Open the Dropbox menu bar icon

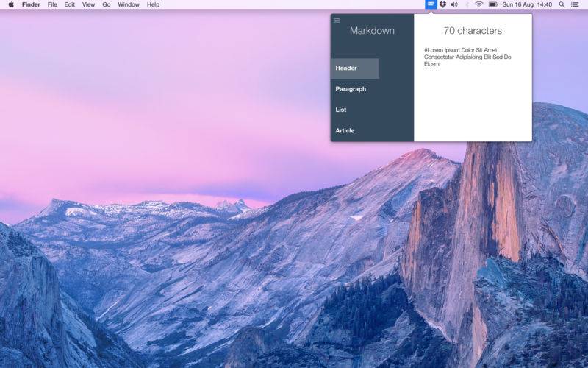[x=443, y=4]
